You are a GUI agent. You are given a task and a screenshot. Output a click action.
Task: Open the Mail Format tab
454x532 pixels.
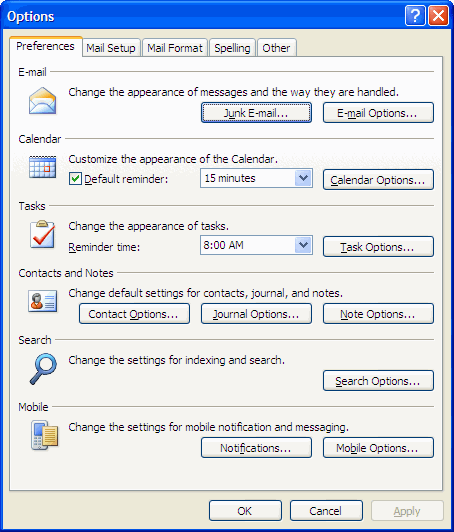(175, 48)
